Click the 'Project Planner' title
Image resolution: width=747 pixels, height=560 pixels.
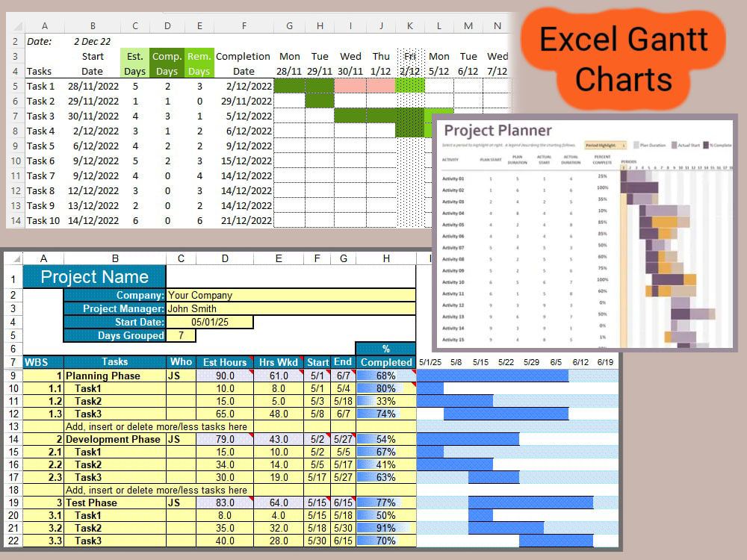[x=498, y=131]
